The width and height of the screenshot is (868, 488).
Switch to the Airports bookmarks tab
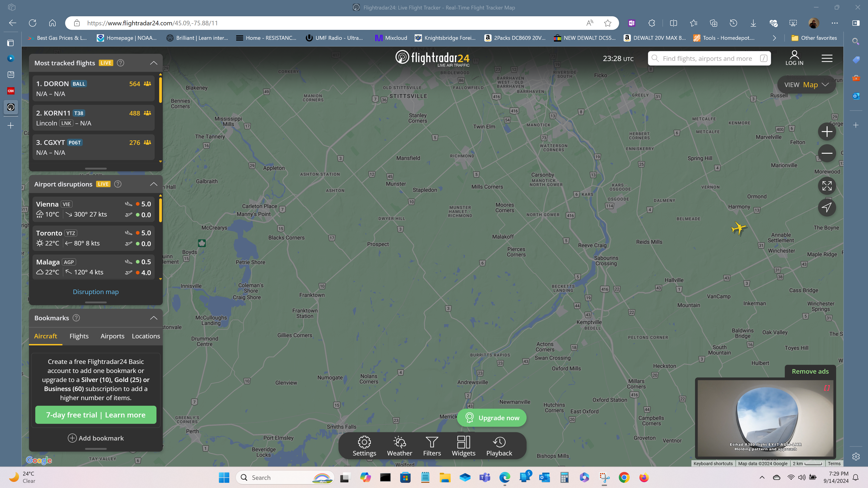(112, 336)
